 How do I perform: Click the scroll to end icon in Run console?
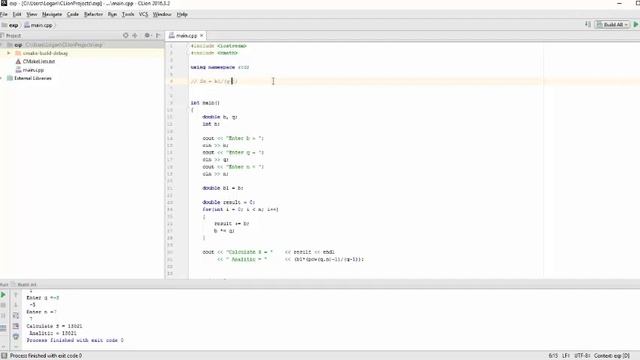click(x=16, y=326)
